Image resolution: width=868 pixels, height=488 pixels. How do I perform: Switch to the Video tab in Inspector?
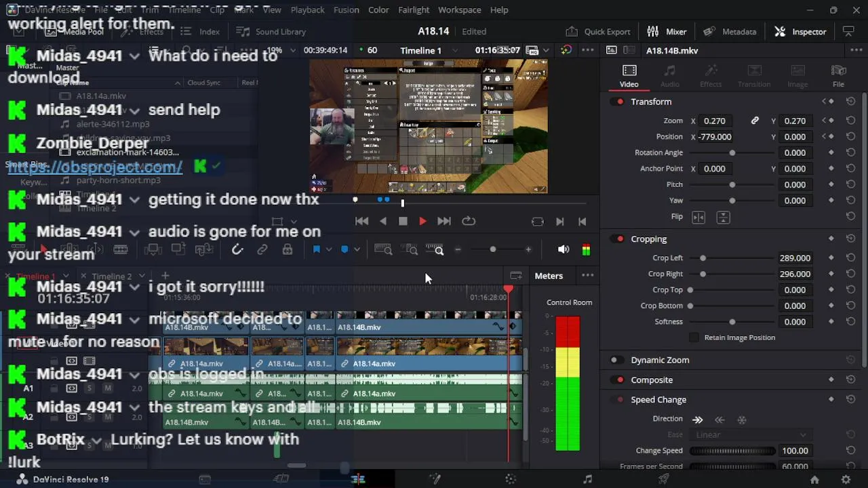point(629,76)
